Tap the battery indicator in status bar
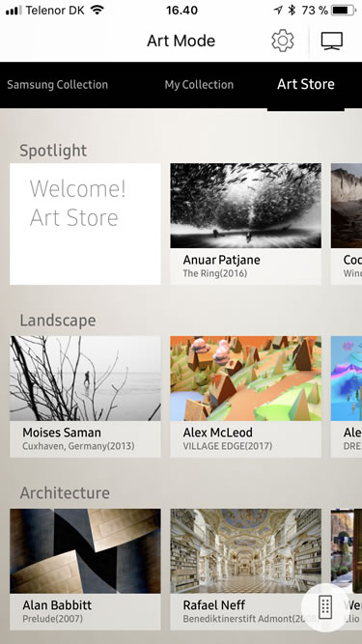The width and height of the screenshot is (362, 644). point(344,11)
